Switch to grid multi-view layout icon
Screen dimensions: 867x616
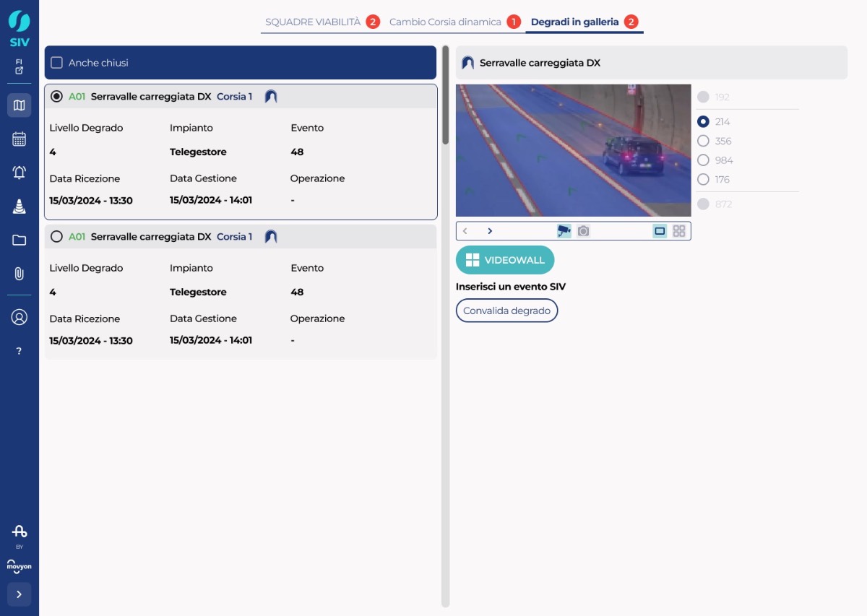tap(679, 231)
